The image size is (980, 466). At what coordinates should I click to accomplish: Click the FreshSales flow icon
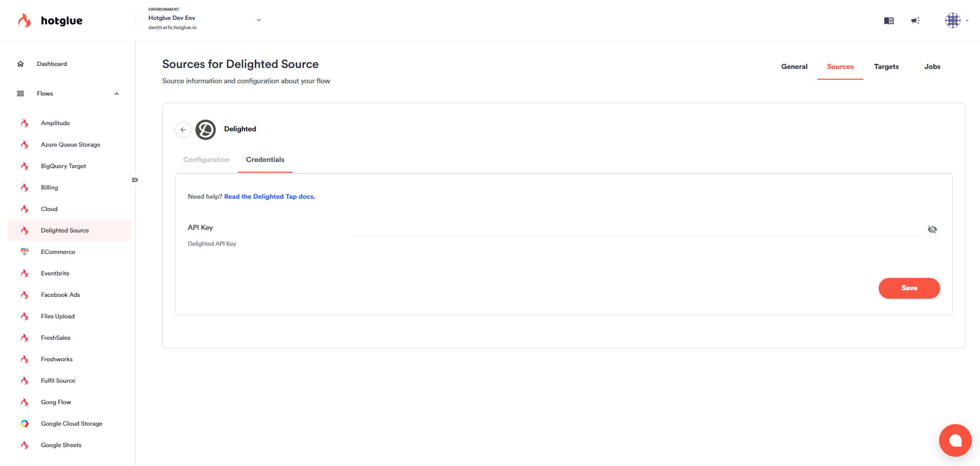pyautogui.click(x=25, y=338)
